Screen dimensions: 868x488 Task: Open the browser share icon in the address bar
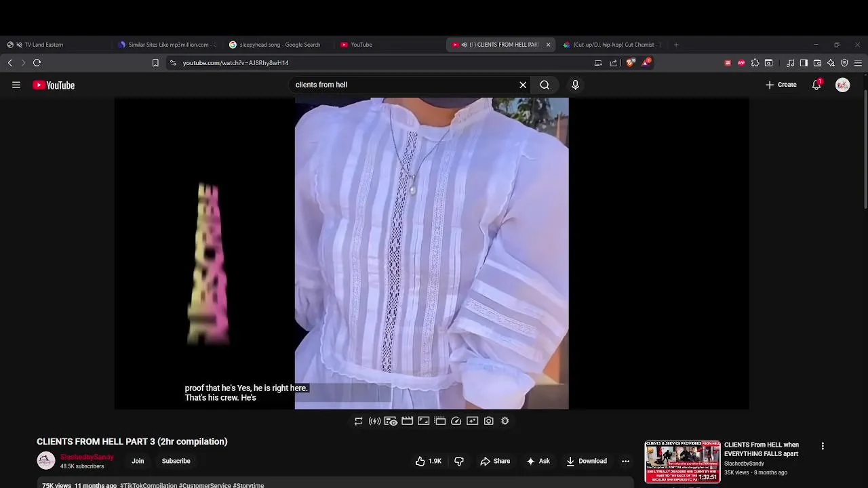click(614, 63)
